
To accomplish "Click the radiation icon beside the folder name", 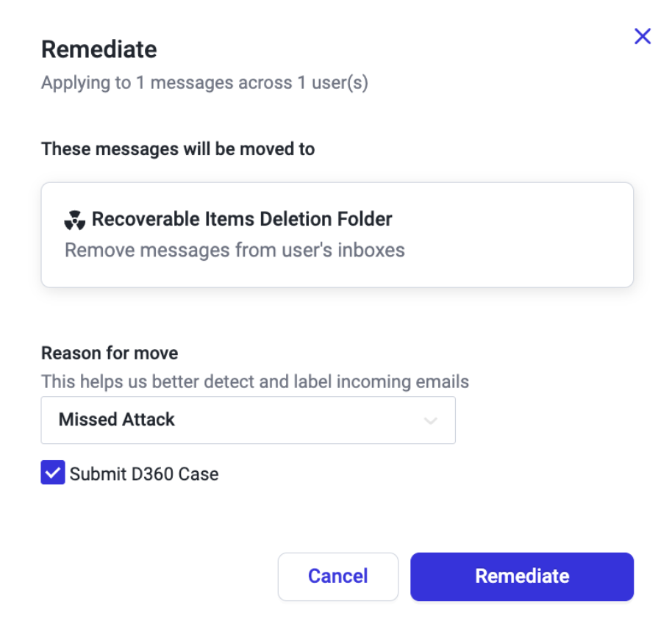I will 75,220.
